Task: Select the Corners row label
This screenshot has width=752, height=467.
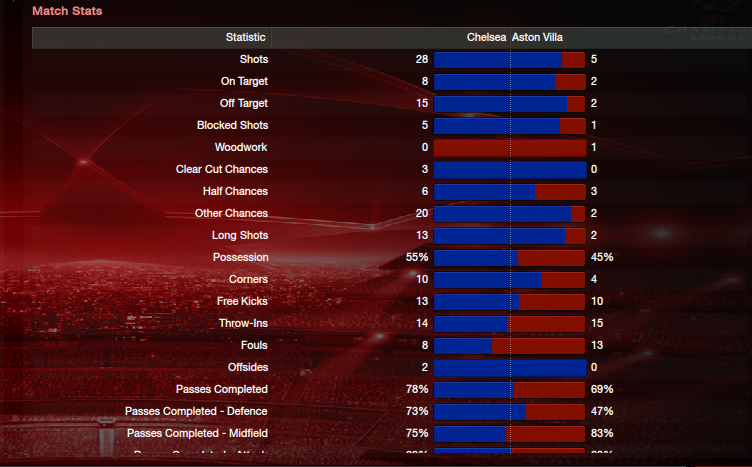Action: coord(248,280)
